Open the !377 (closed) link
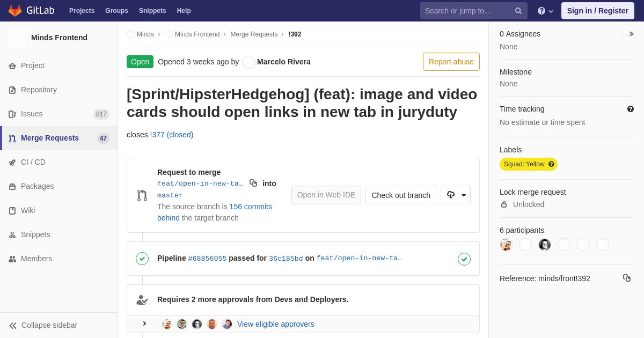The image size is (644, 338). tap(172, 135)
